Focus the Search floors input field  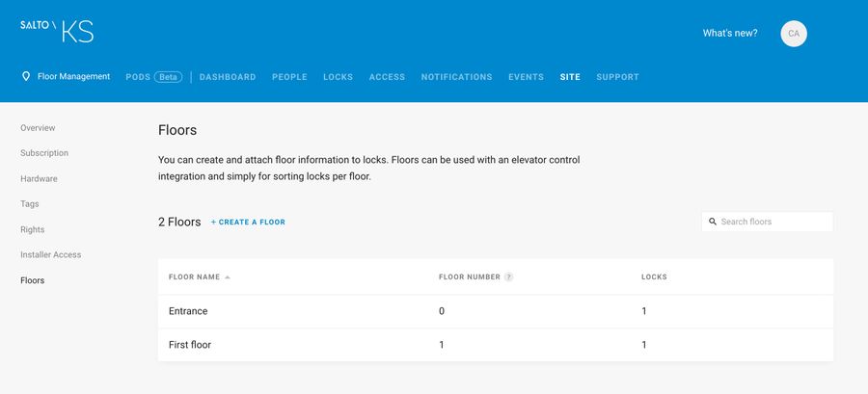point(768,222)
